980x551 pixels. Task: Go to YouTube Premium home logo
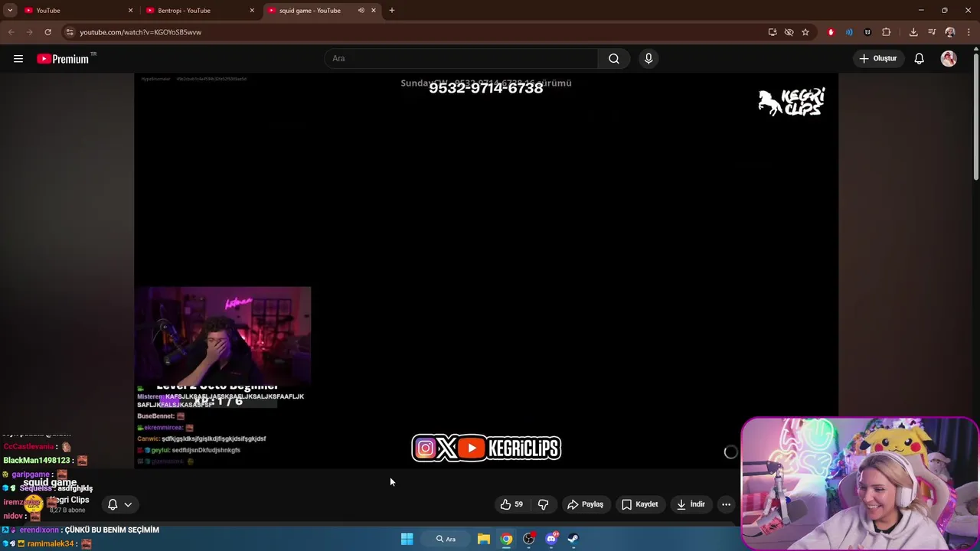coord(63,59)
